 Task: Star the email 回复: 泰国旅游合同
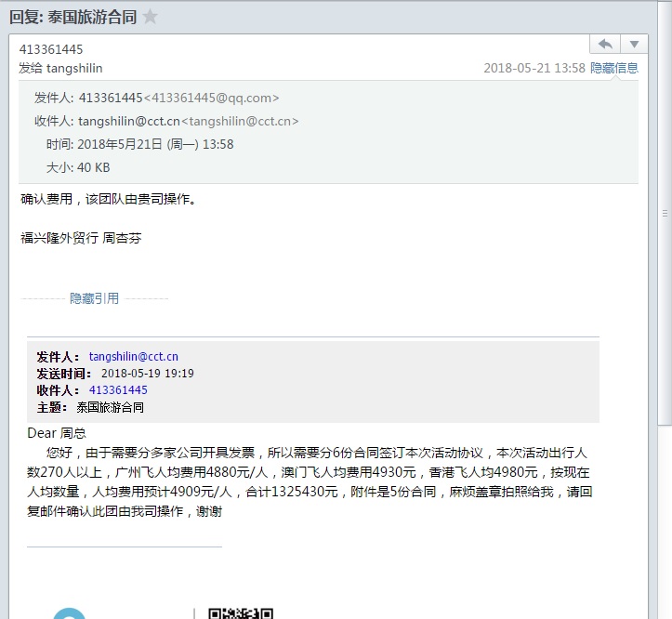(151, 17)
